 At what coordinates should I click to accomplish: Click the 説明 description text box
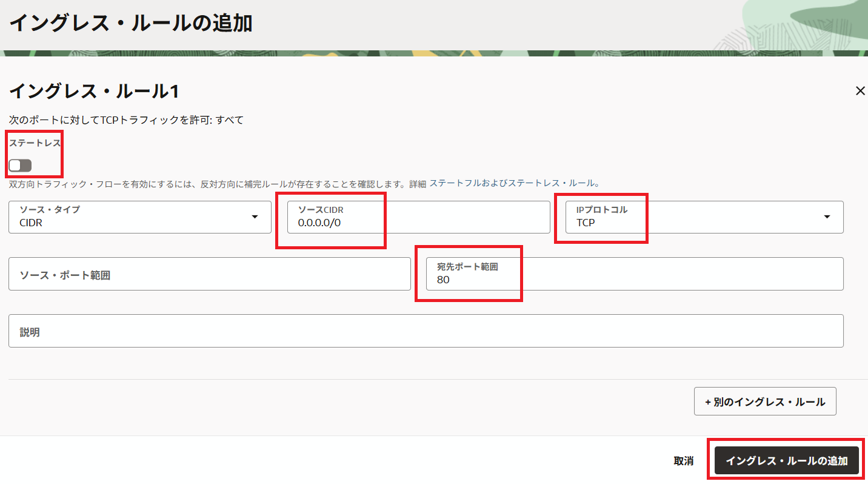(426, 331)
